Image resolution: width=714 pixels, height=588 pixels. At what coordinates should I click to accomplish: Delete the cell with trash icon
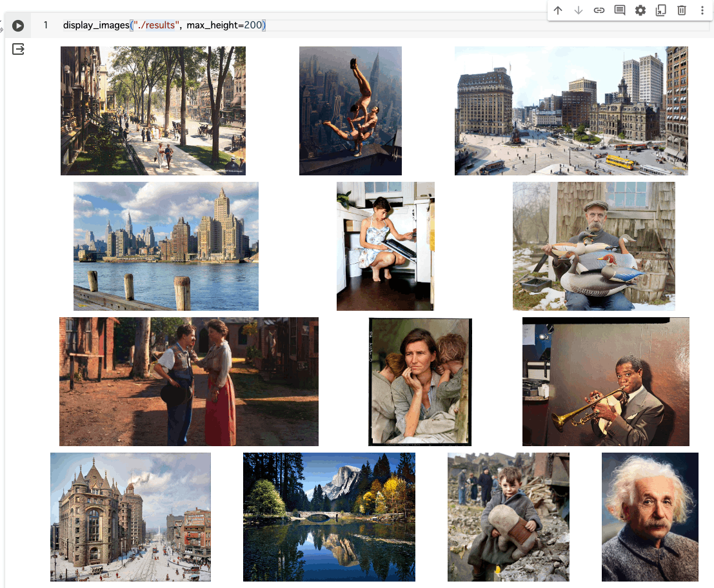tap(682, 10)
